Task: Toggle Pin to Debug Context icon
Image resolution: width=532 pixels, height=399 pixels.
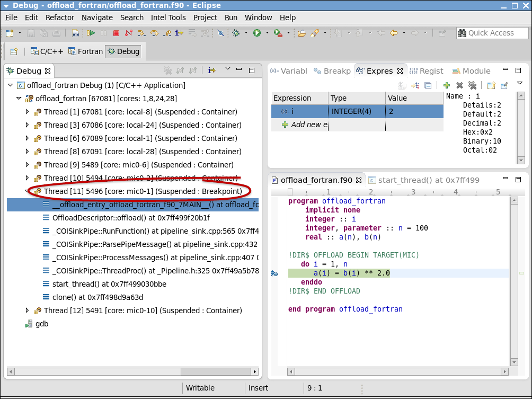Action: pos(504,85)
